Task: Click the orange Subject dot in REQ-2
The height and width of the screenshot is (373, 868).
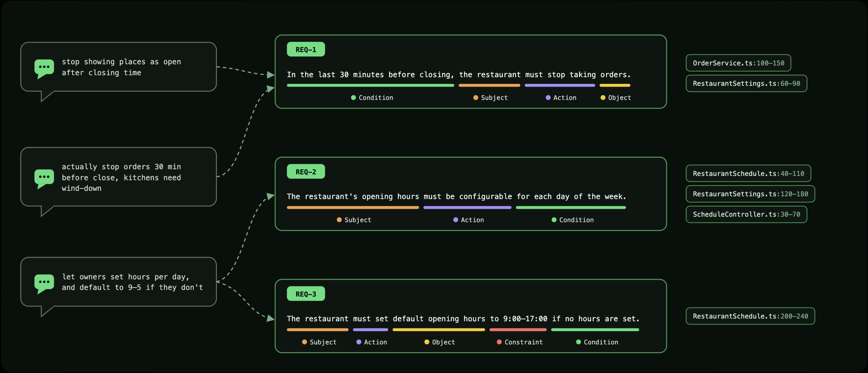Action: tap(339, 220)
